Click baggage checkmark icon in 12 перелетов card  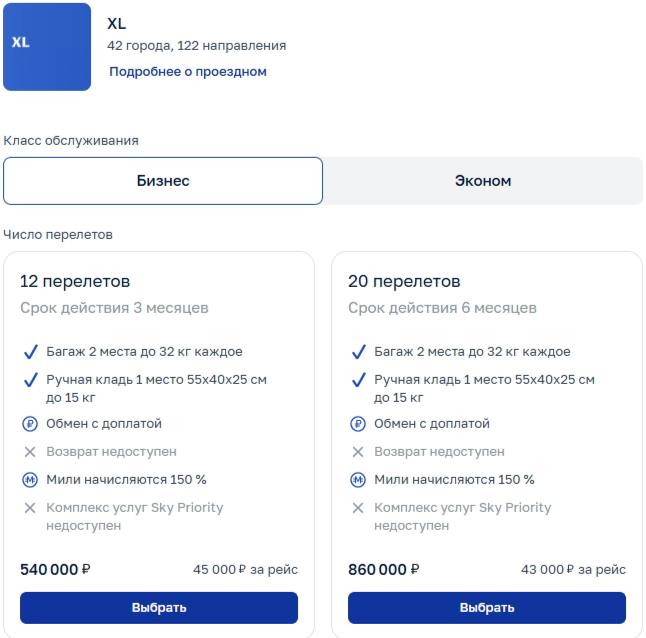tap(30, 352)
